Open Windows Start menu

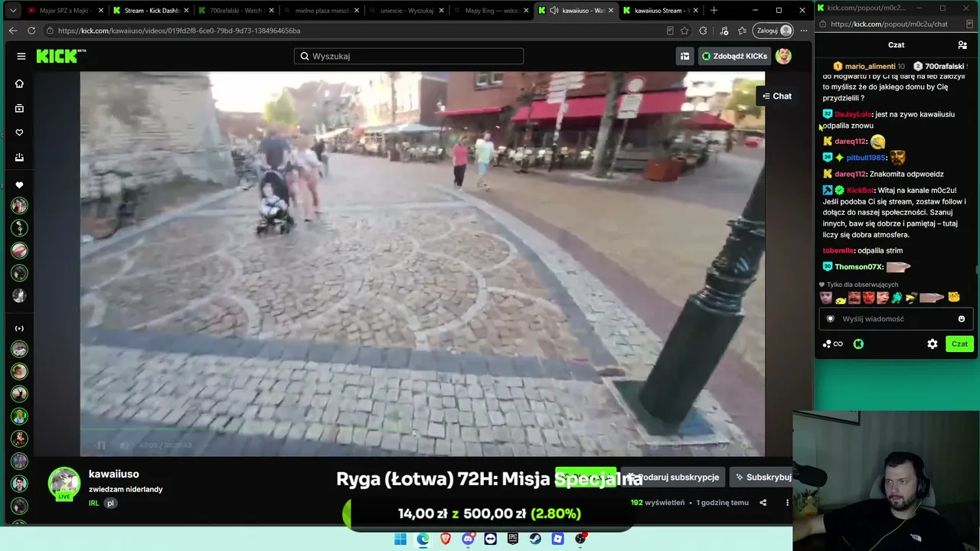pos(400,539)
